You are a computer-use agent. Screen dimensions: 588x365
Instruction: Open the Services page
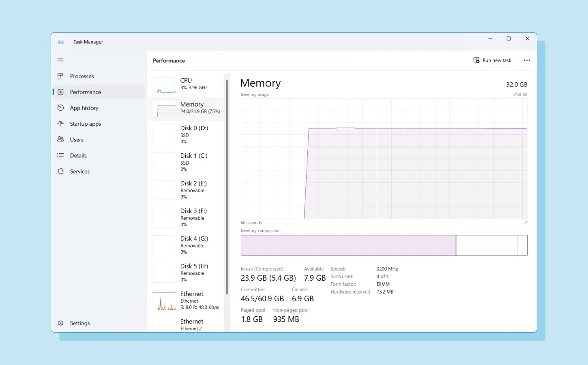[x=79, y=171]
